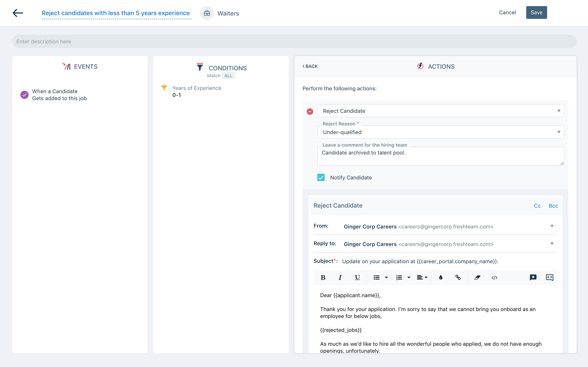Screen dimensions: 588x367
Task: Change Match ALL conditions toggle
Action: pyautogui.click(x=228, y=76)
